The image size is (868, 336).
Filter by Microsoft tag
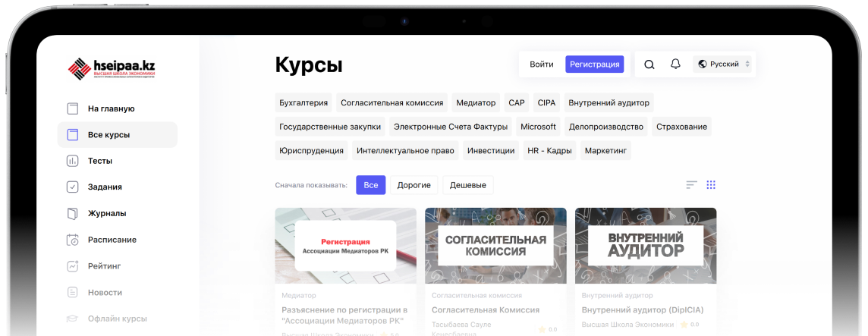tap(538, 127)
